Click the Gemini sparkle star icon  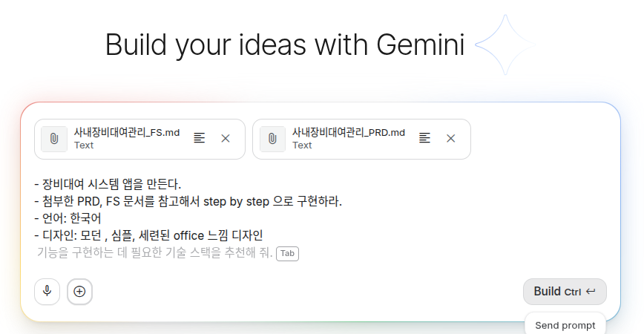click(x=505, y=45)
